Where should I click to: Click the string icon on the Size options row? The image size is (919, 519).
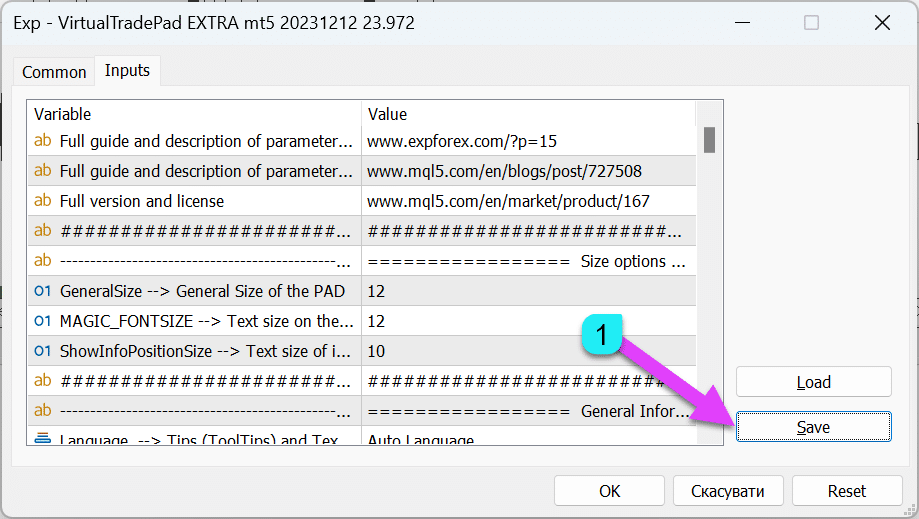(x=43, y=261)
